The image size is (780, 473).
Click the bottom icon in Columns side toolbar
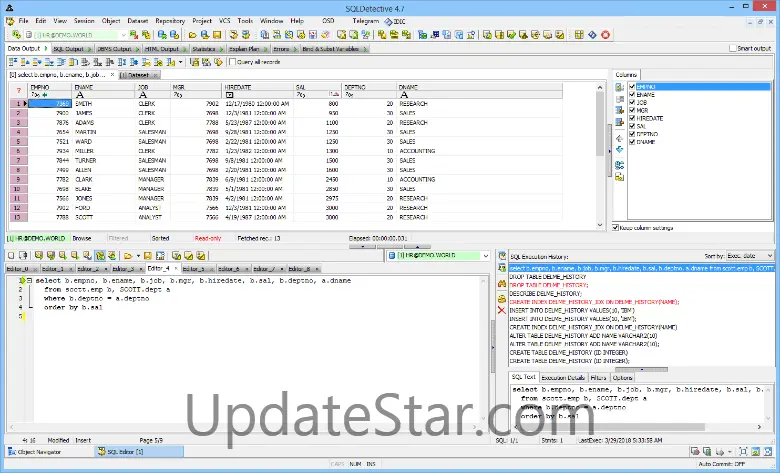[619, 177]
